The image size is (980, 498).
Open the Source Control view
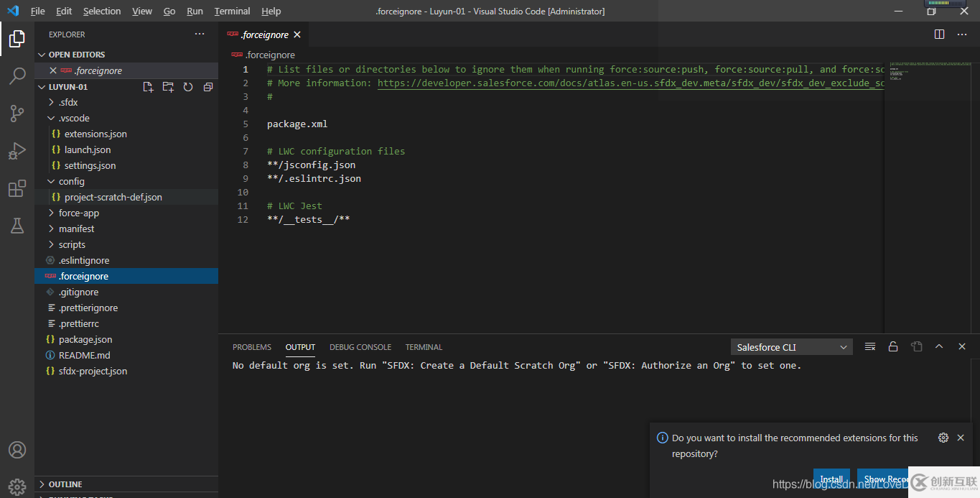[16, 114]
